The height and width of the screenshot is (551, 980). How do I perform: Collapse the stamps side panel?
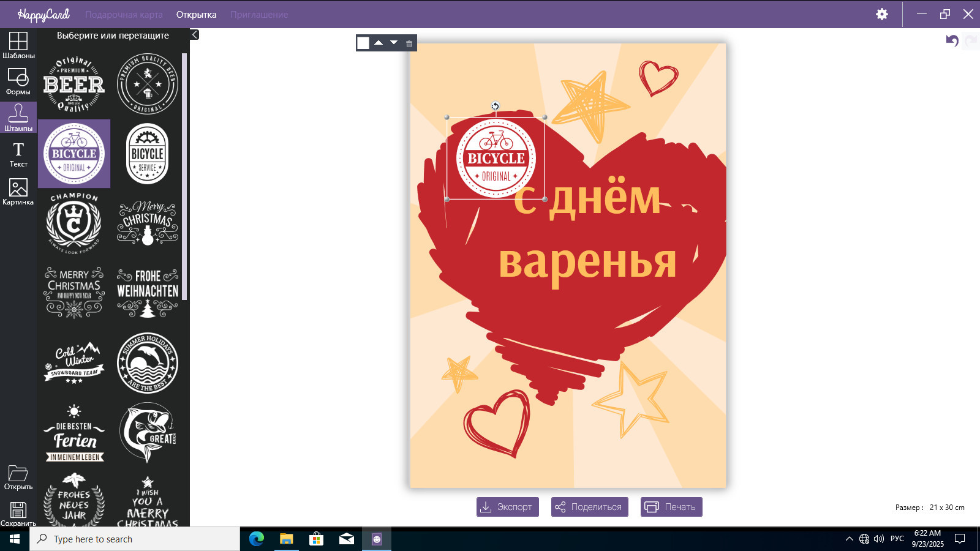(x=195, y=35)
